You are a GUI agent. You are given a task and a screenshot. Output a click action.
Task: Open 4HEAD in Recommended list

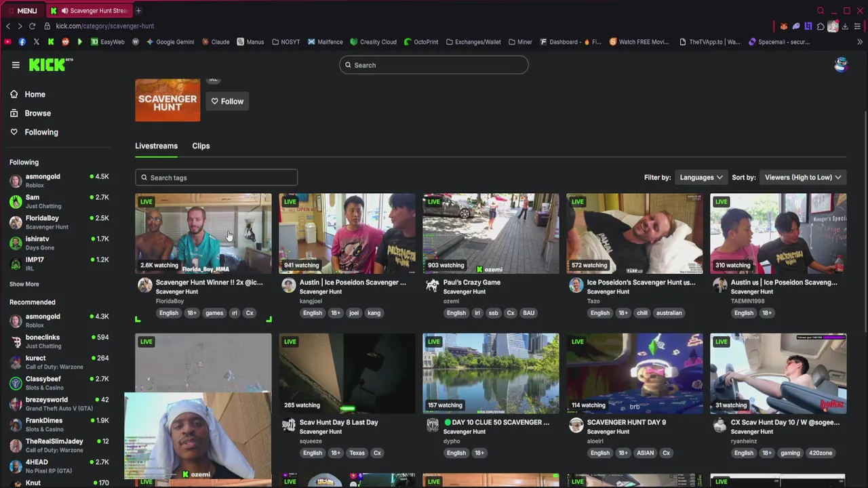[59, 466]
